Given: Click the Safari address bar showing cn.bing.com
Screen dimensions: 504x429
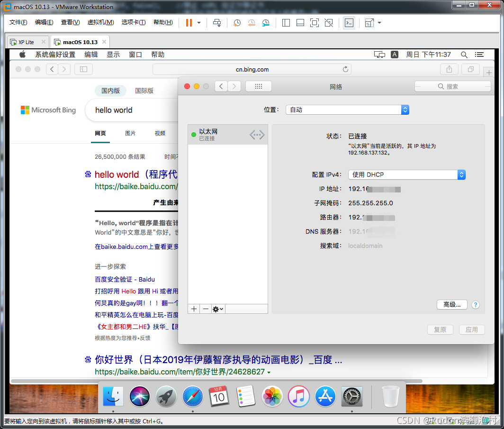Looking at the screenshot, I should click(x=252, y=69).
